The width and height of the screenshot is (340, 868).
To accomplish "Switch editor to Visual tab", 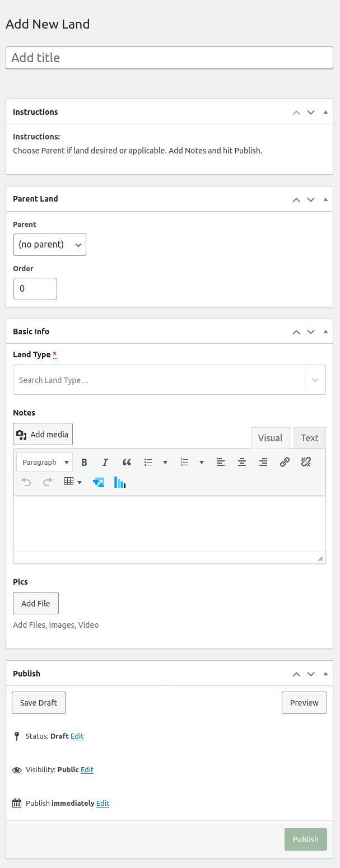I will click(x=270, y=438).
